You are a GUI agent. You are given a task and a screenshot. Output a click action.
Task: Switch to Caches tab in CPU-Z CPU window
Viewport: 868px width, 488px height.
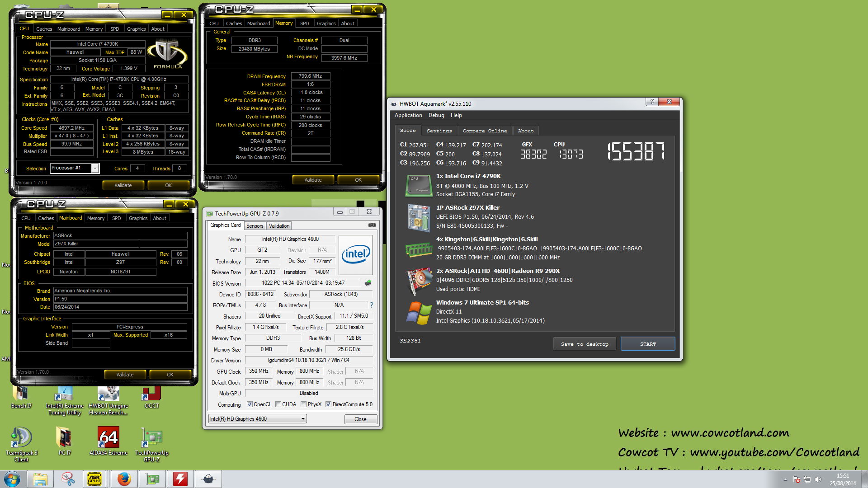tap(44, 29)
